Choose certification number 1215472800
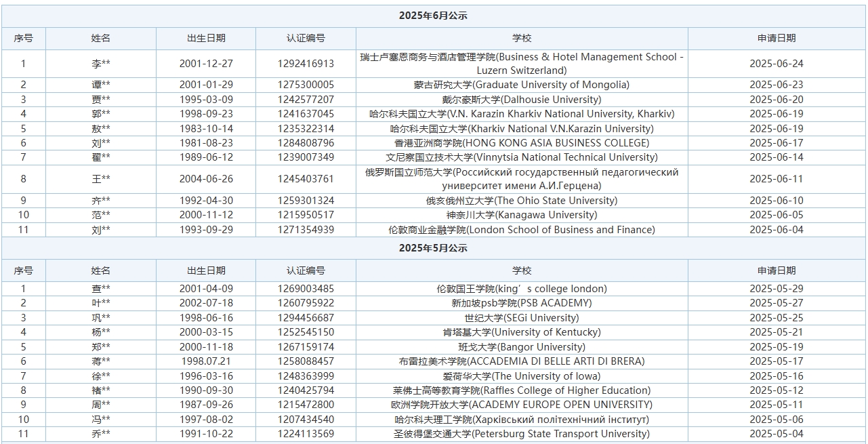This screenshot has width=868, height=444. 306,405
